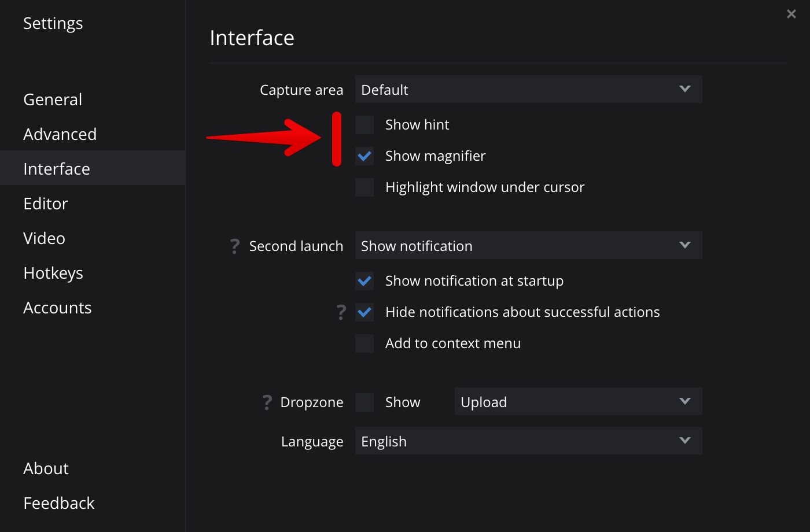The height and width of the screenshot is (532, 810).
Task: Uncheck Show magnifier
Action: (x=365, y=156)
